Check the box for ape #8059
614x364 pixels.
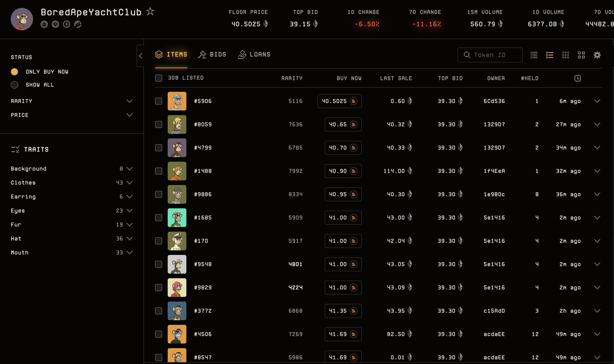[159, 124]
